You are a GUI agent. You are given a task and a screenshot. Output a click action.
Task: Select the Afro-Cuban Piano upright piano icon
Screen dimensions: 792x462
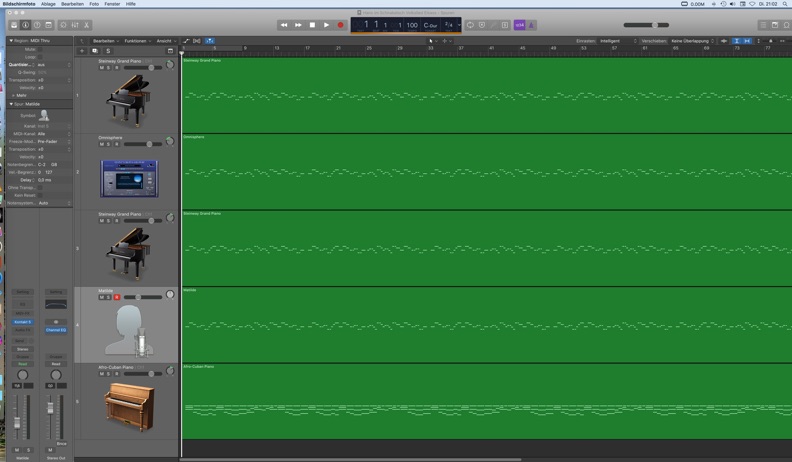pos(129,406)
